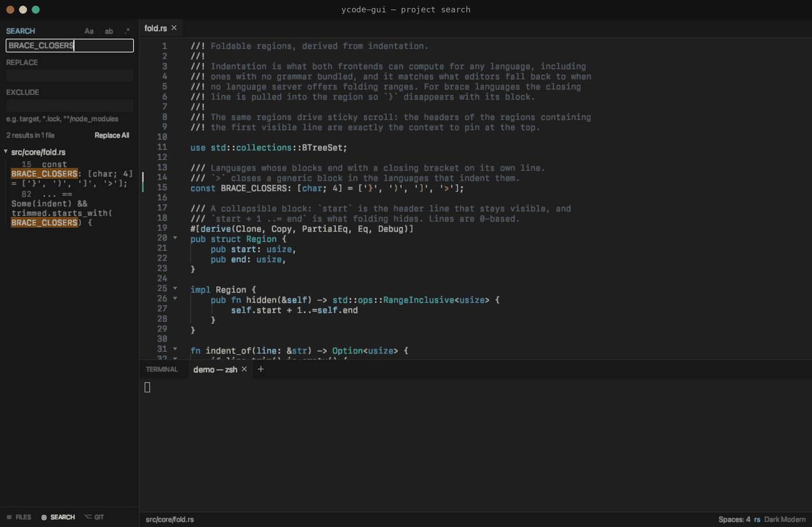Click the Replace input field

[70, 75]
